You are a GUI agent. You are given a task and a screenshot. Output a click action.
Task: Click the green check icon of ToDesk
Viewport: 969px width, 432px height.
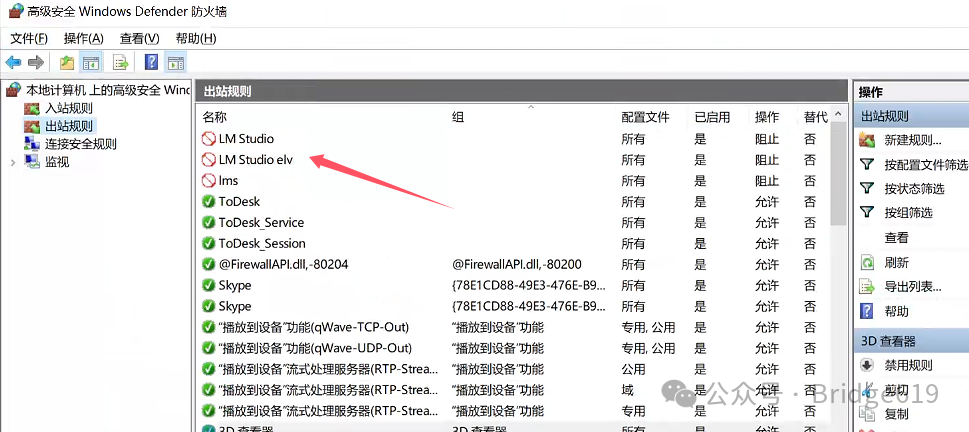[x=209, y=202]
